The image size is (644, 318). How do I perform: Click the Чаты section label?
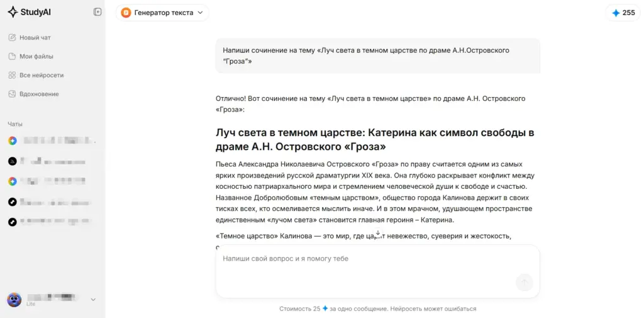pos(15,124)
